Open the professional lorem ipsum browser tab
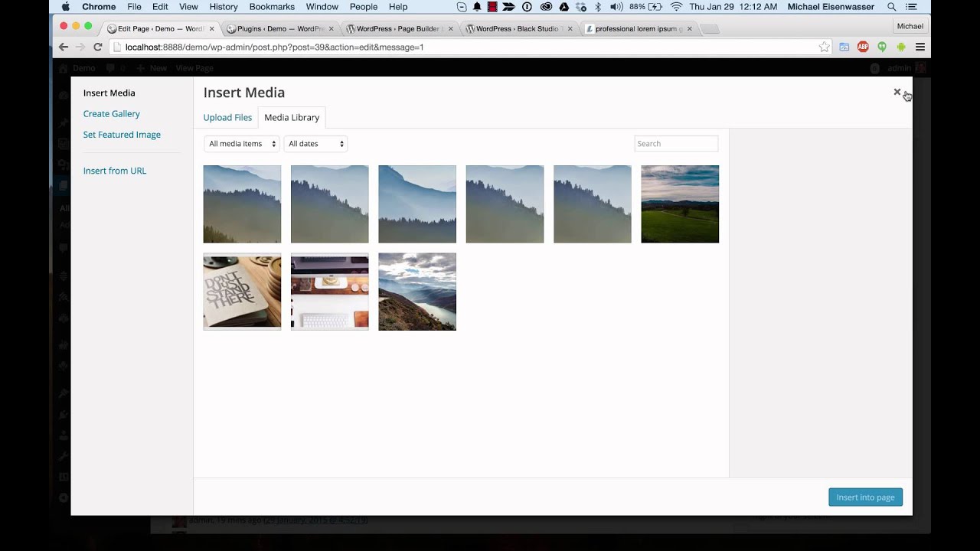 pos(639,29)
